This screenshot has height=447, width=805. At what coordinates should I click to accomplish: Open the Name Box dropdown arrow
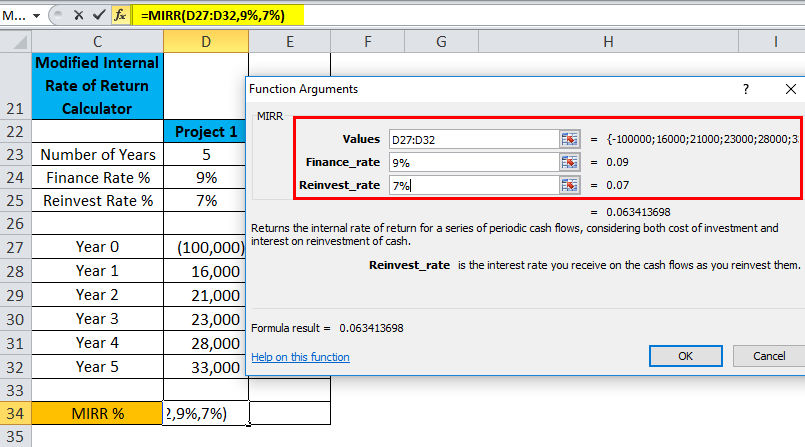point(36,16)
